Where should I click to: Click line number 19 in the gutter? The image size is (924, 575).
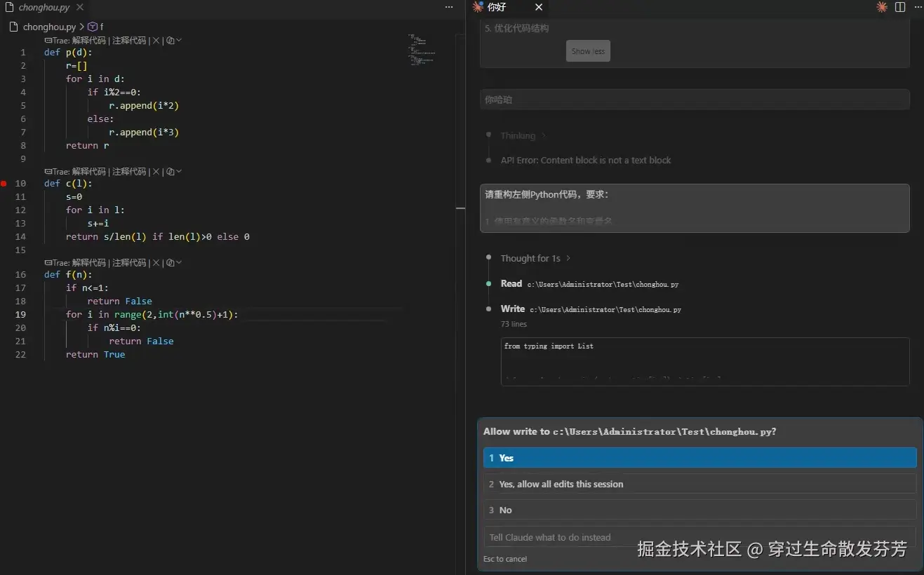20,314
